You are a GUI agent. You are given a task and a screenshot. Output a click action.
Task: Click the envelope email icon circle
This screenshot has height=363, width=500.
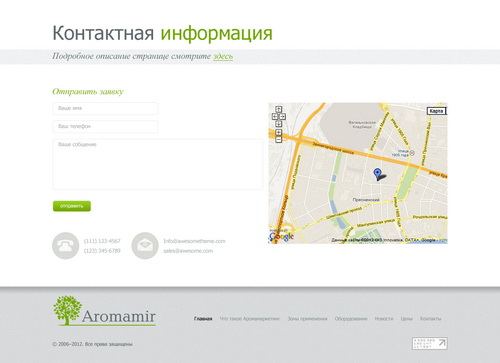coord(145,246)
